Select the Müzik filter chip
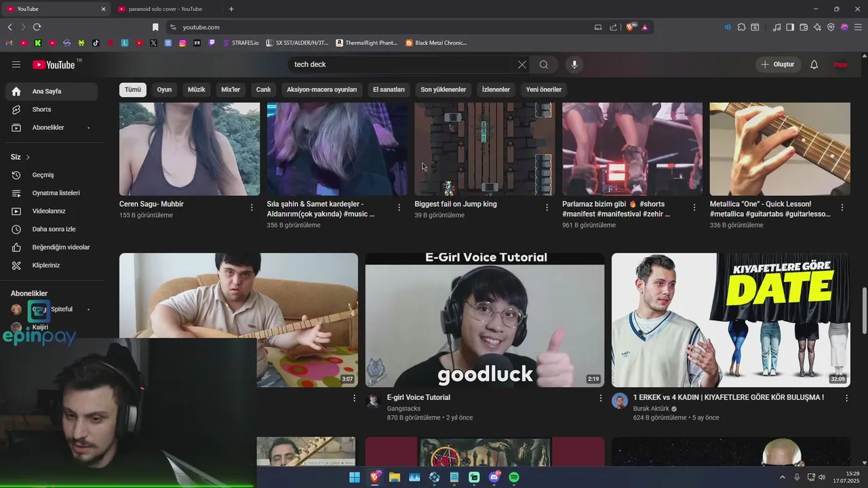The image size is (868, 488). tap(196, 89)
